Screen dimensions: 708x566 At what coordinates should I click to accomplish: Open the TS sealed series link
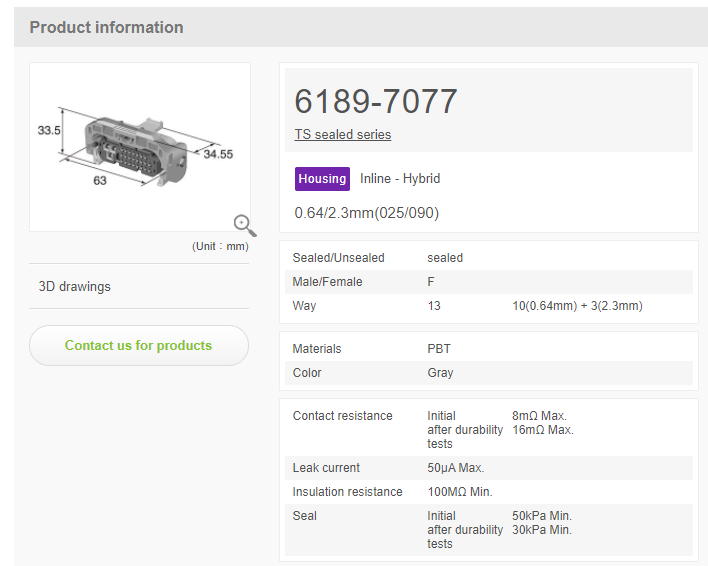point(342,134)
